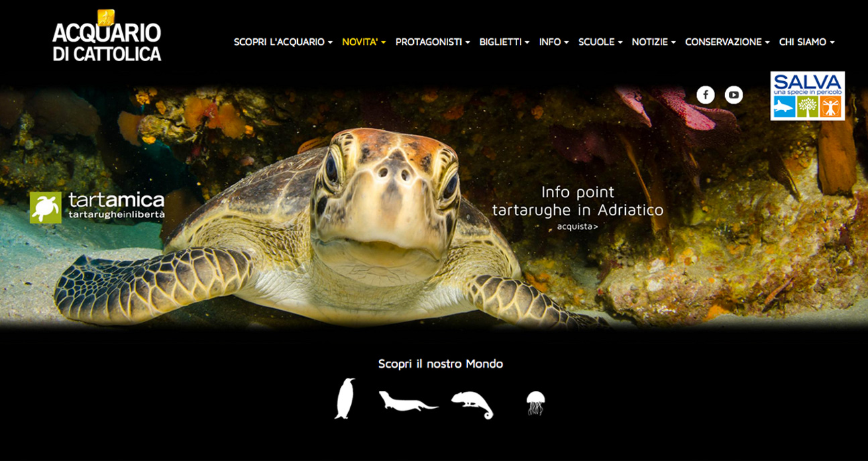868x461 pixels.
Task: Open the Info menu item
Action: coord(554,42)
